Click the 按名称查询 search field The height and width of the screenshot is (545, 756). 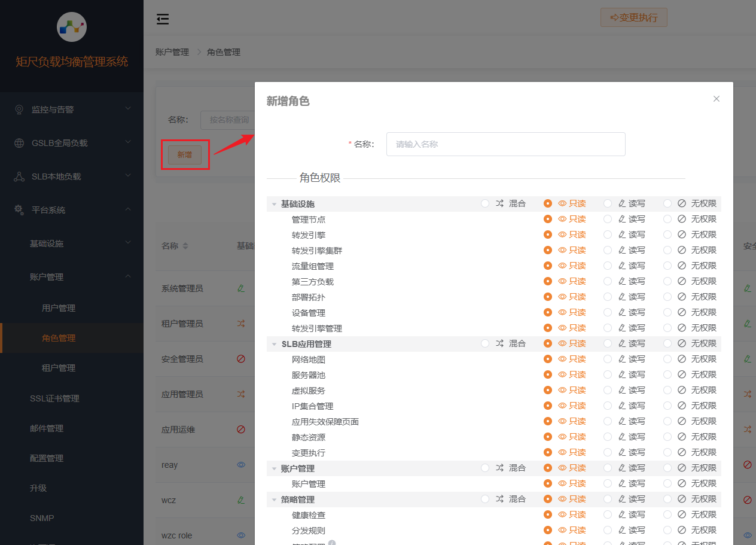coord(228,120)
